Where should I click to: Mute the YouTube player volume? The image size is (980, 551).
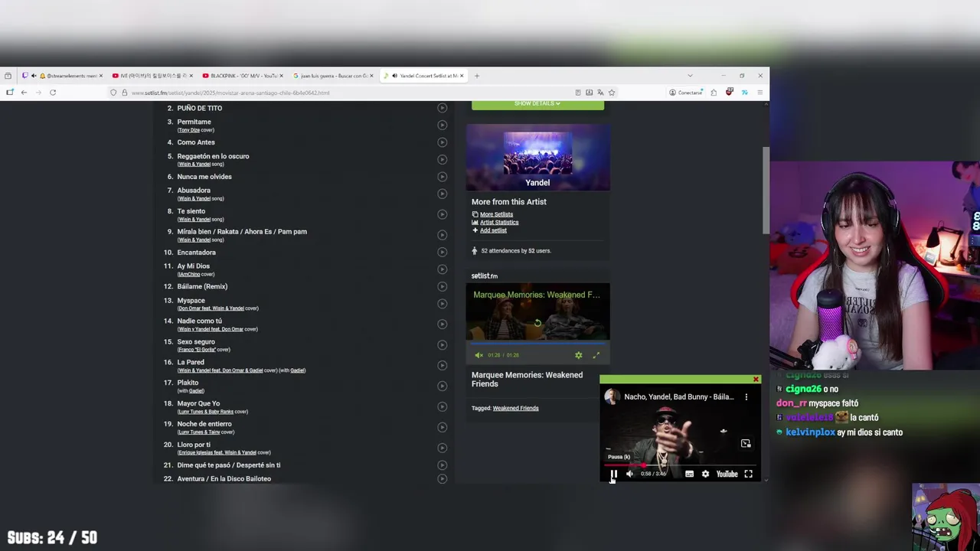(629, 474)
